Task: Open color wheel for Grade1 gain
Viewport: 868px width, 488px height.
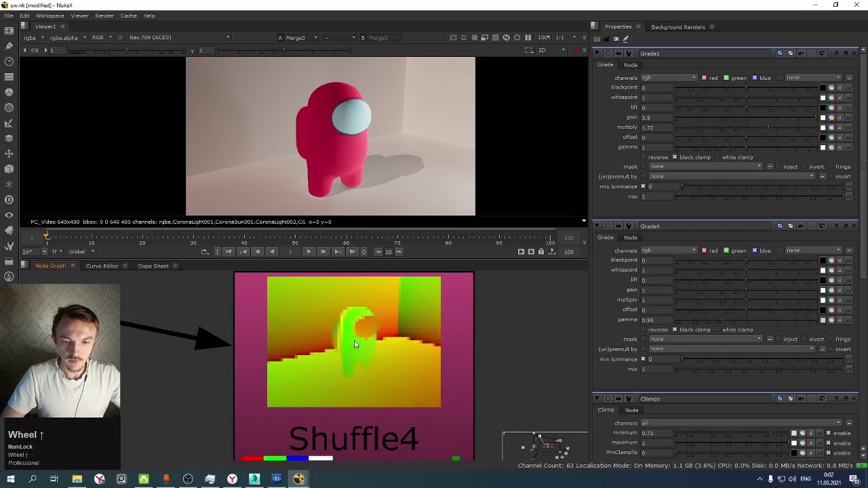Action: (831, 117)
